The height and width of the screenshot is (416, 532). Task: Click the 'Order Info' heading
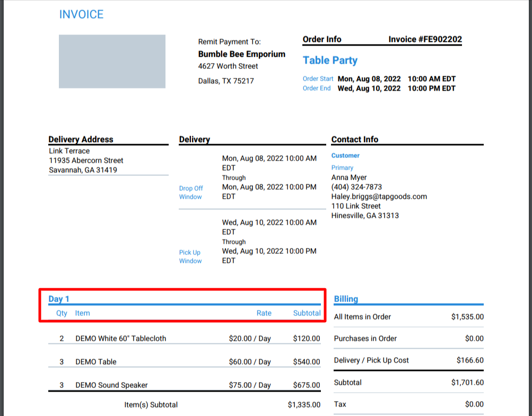click(322, 39)
